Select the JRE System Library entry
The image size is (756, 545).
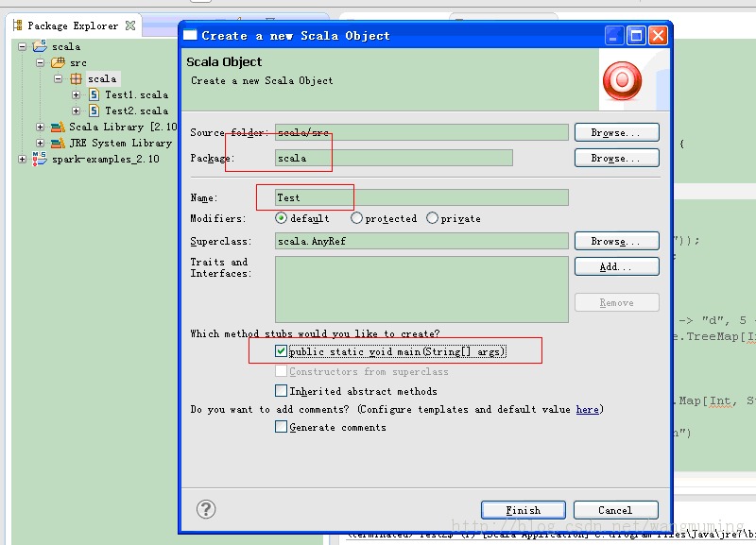121,143
